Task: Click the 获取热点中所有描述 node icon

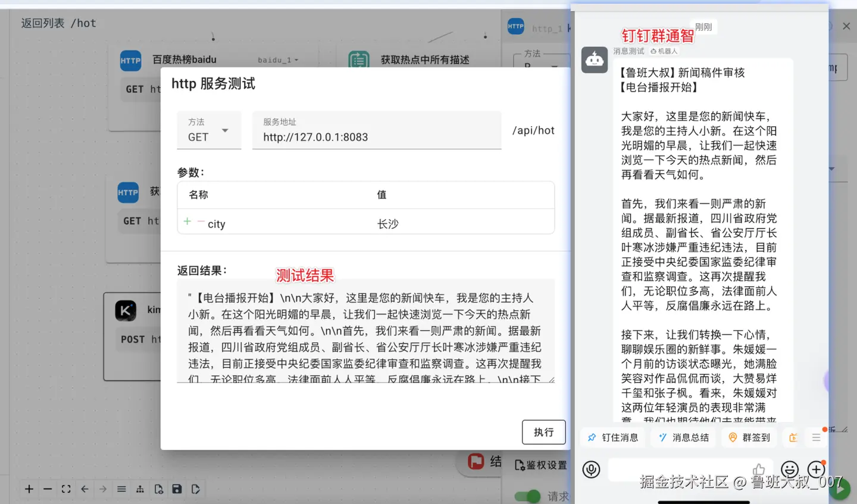Action: 359,60
